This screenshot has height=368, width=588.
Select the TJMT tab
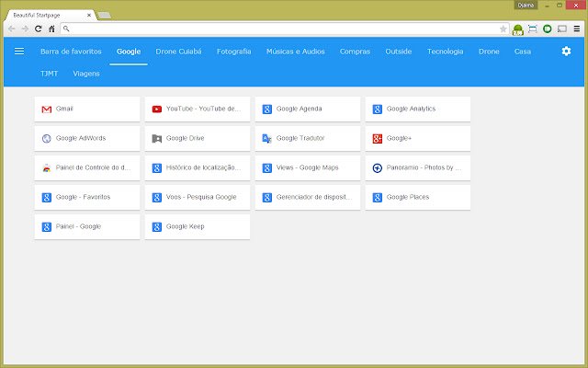[x=49, y=74]
